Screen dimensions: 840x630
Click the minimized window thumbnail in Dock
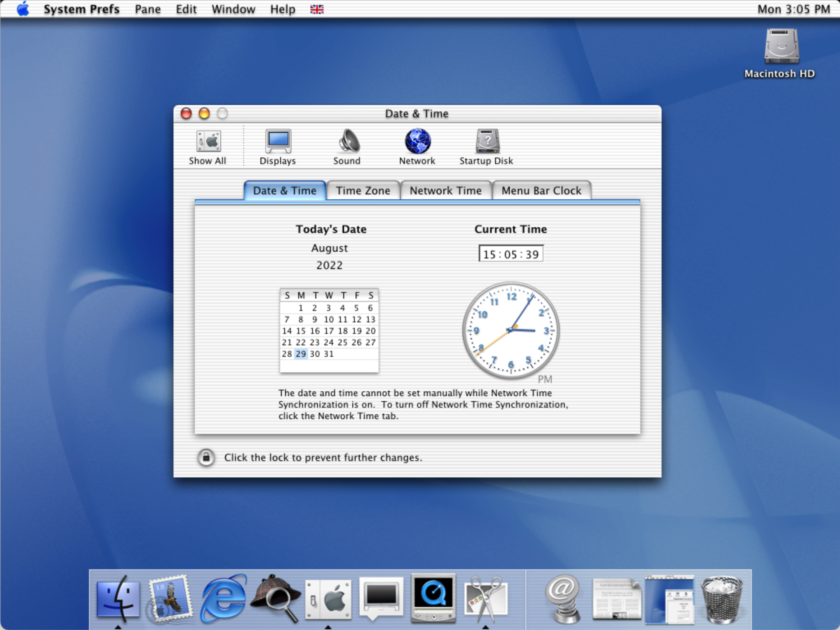click(x=669, y=599)
